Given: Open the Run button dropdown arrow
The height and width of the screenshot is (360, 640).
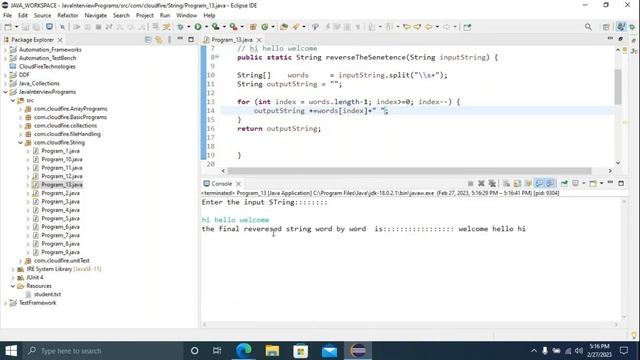Looking at the screenshot, I should click(x=206, y=27).
